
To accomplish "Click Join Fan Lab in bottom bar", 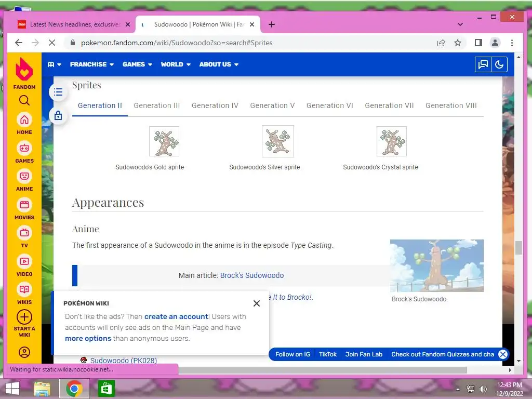I will click(x=364, y=354).
